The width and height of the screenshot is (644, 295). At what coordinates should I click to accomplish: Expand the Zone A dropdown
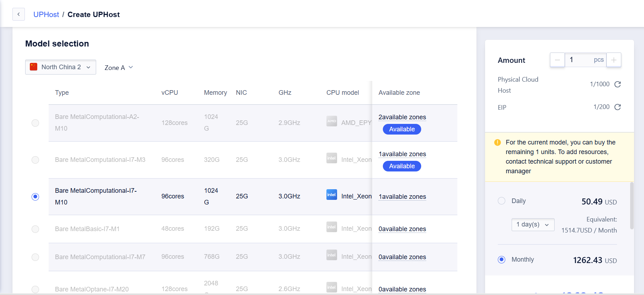click(x=119, y=67)
